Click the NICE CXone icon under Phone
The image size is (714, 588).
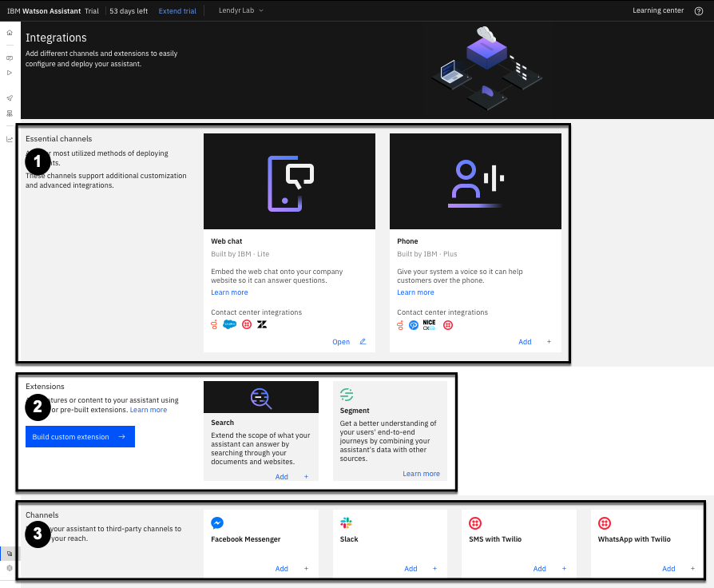coord(429,324)
